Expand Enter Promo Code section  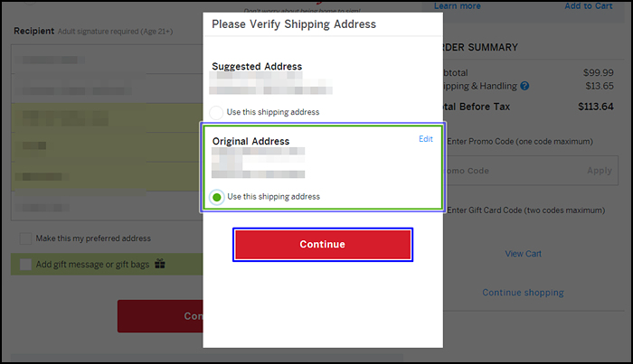coord(520,142)
